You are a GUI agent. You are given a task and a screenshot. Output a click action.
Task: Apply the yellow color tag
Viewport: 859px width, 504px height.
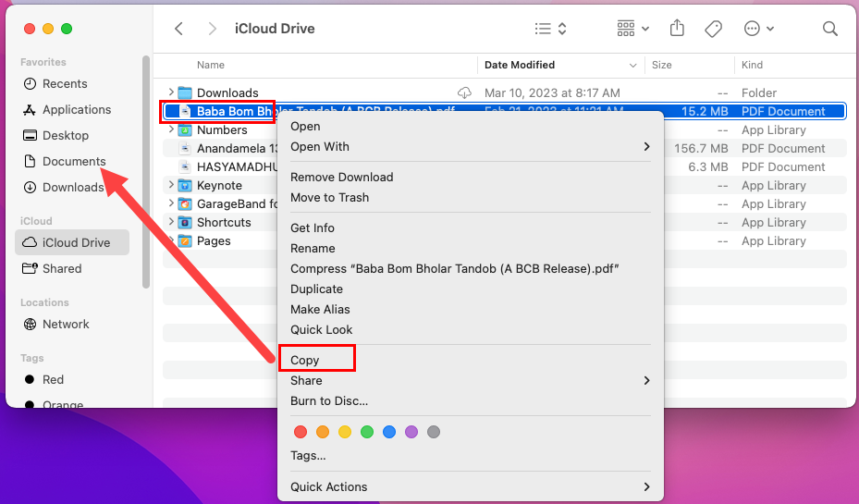click(x=345, y=432)
